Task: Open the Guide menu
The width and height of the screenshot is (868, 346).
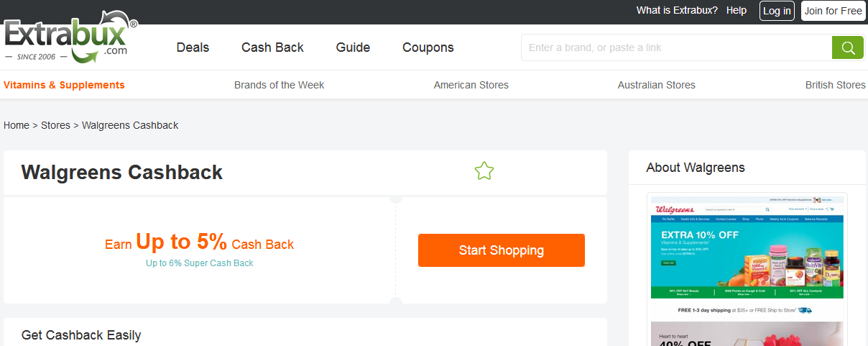Action: (353, 47)
